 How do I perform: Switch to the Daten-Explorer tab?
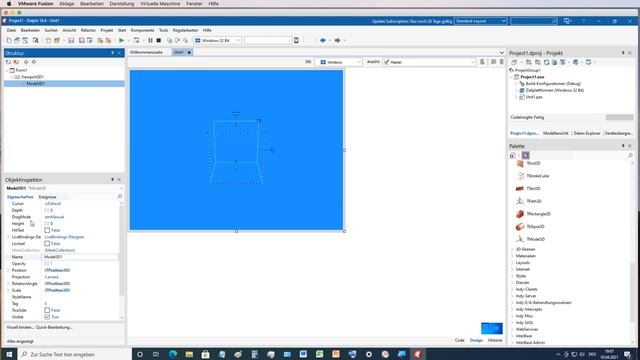coord(587,133)
